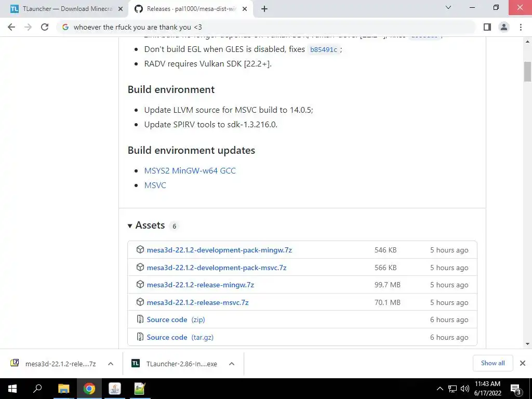
Task: Open Windows taskbar search
Action: point(37,389)
